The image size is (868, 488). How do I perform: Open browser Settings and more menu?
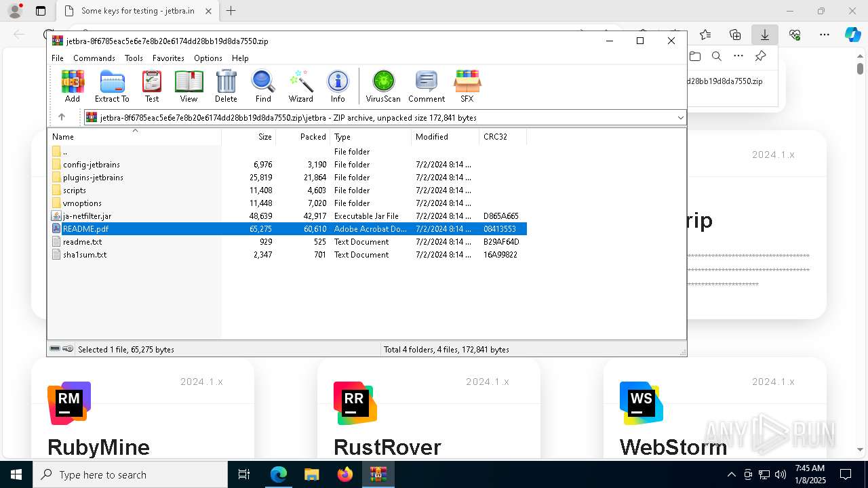(x=825, y=35)
